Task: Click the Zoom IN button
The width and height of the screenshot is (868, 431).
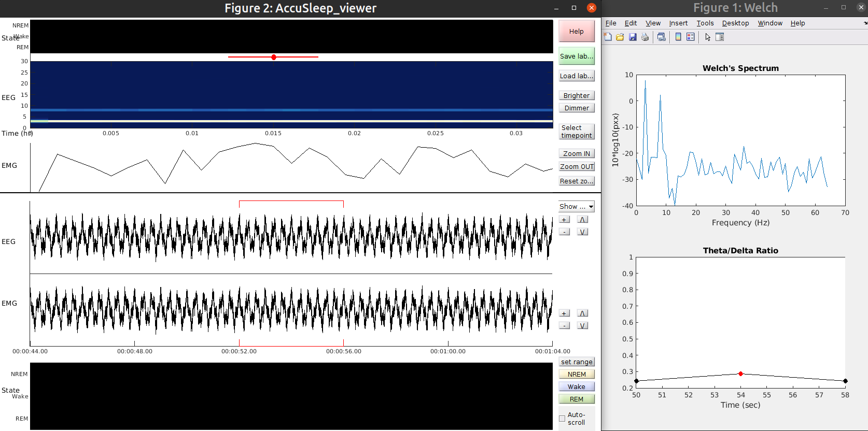Action: pos(577,153)
